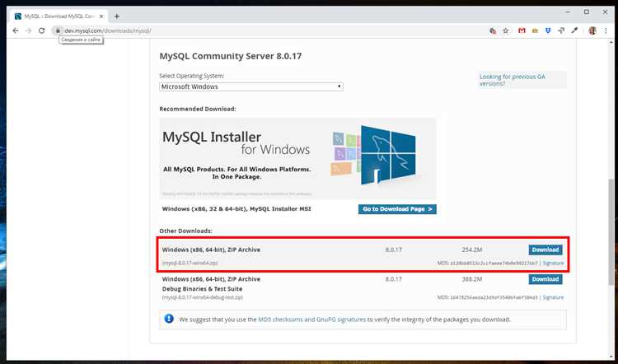618x364 pixels.
Task: Open Looking for previous GA versions link
Action: point(512,80)
